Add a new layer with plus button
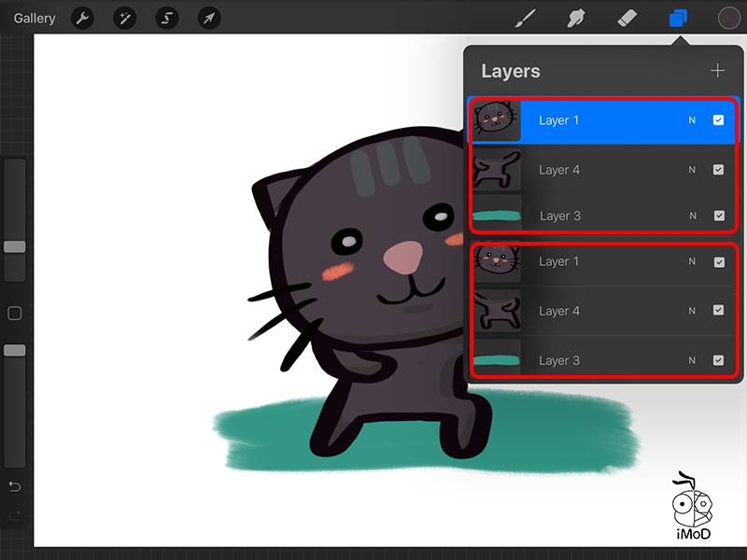 click(x=717, y=71)
